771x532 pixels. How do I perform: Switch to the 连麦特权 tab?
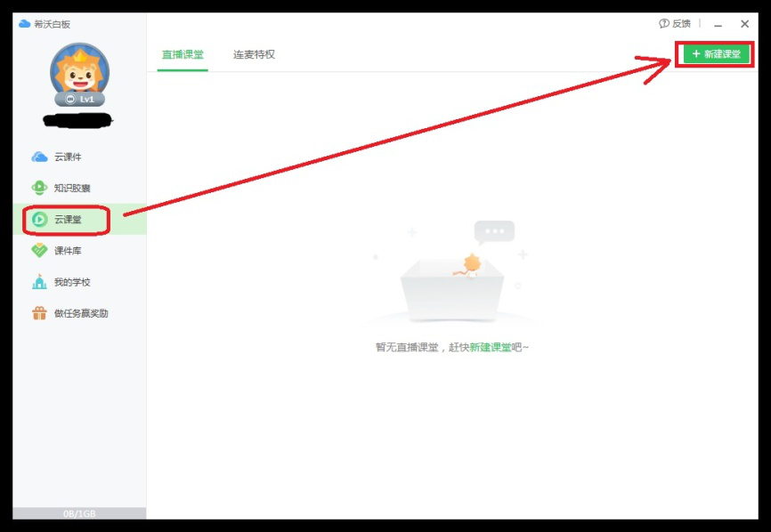click(x=254, y=54)
